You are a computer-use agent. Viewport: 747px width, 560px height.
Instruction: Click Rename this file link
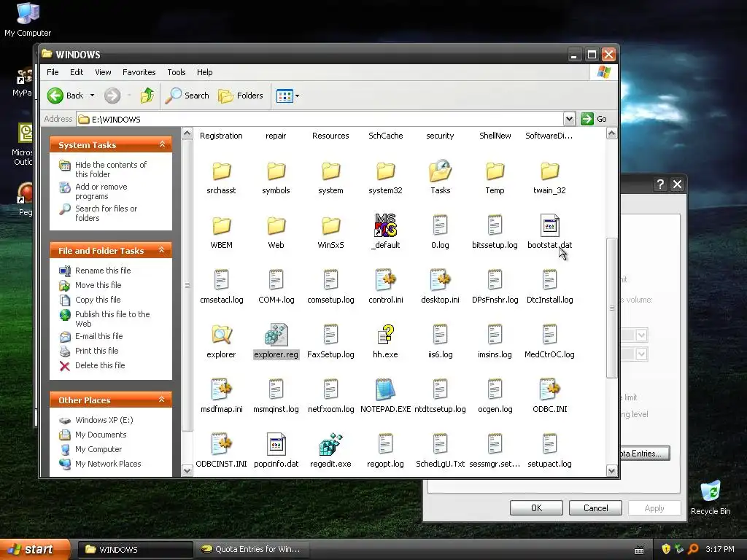pos(102,271)
